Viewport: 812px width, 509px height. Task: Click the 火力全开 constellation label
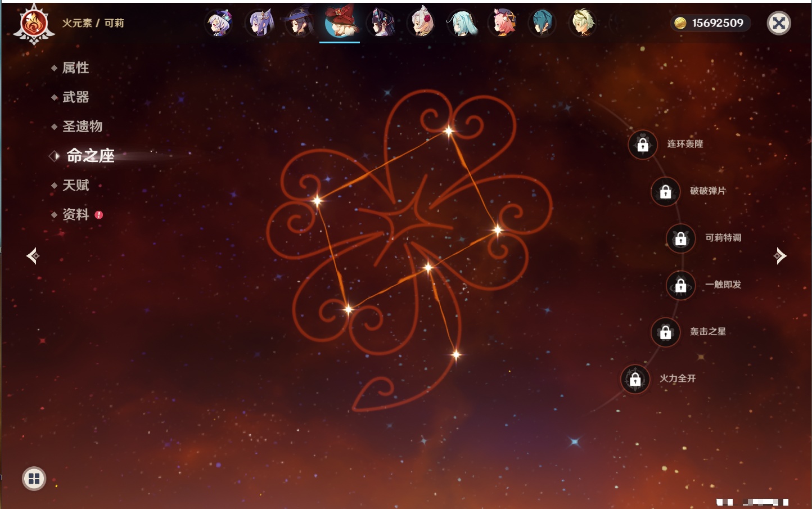678,379
